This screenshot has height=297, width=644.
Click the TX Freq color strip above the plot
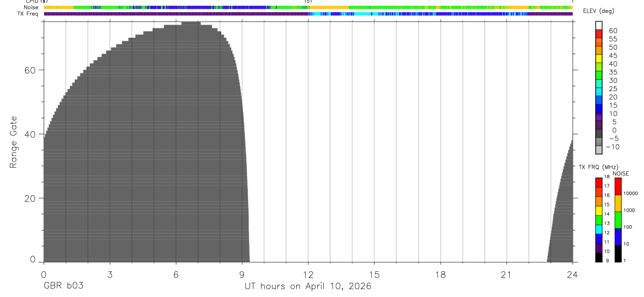pyautogui.click(x=308, y=14)
